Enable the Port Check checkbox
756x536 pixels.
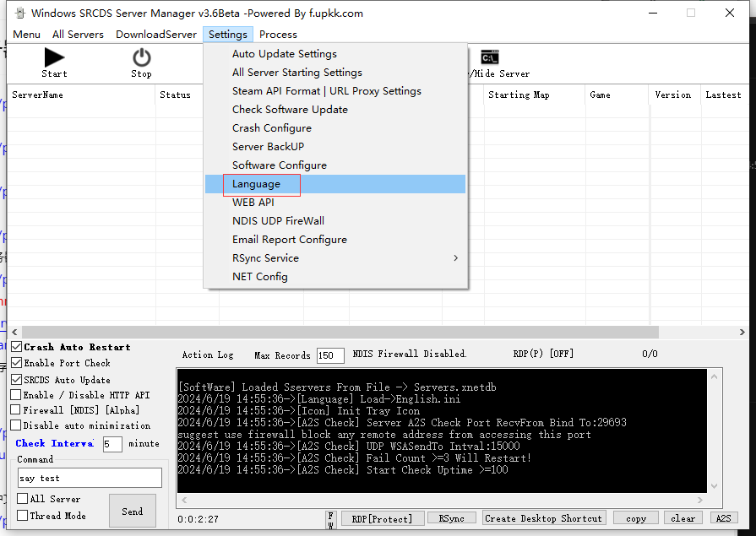pos(17,363)
